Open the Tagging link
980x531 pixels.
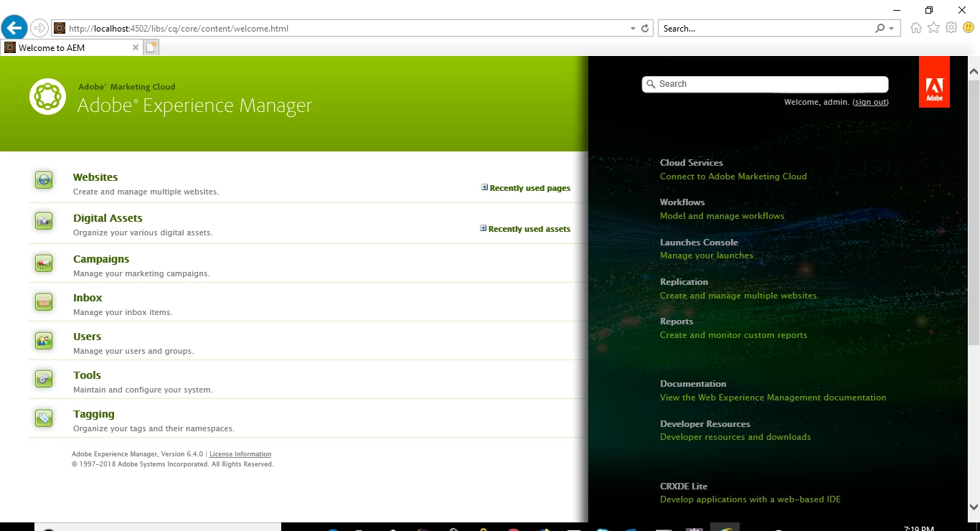[x=94, y=414]
